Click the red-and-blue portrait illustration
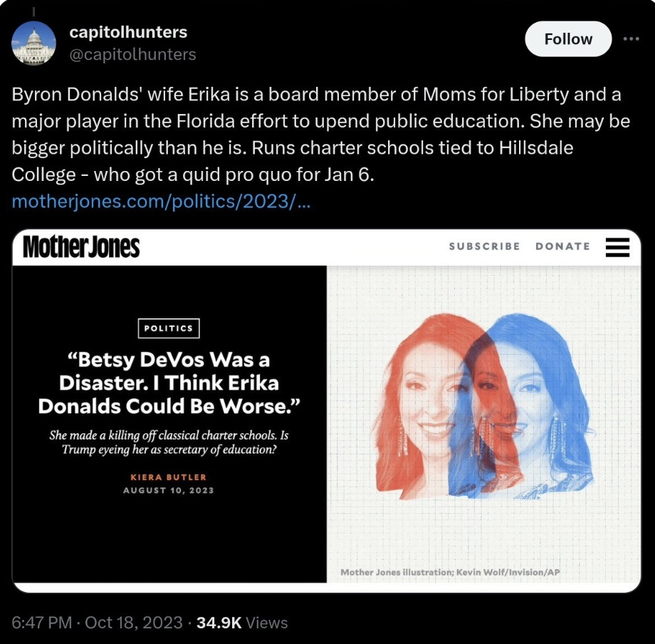 pyautogui.click(x=485, y=406)
